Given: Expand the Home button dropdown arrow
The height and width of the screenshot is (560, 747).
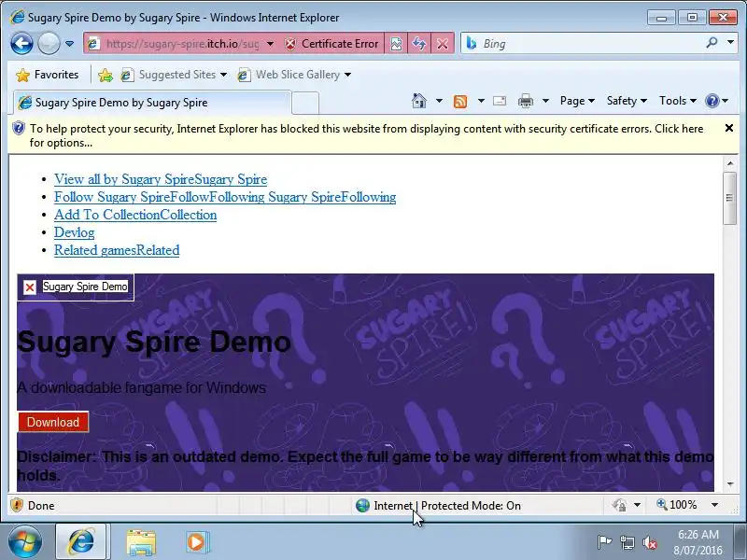Looking at the screenshot, I should 439,101.
